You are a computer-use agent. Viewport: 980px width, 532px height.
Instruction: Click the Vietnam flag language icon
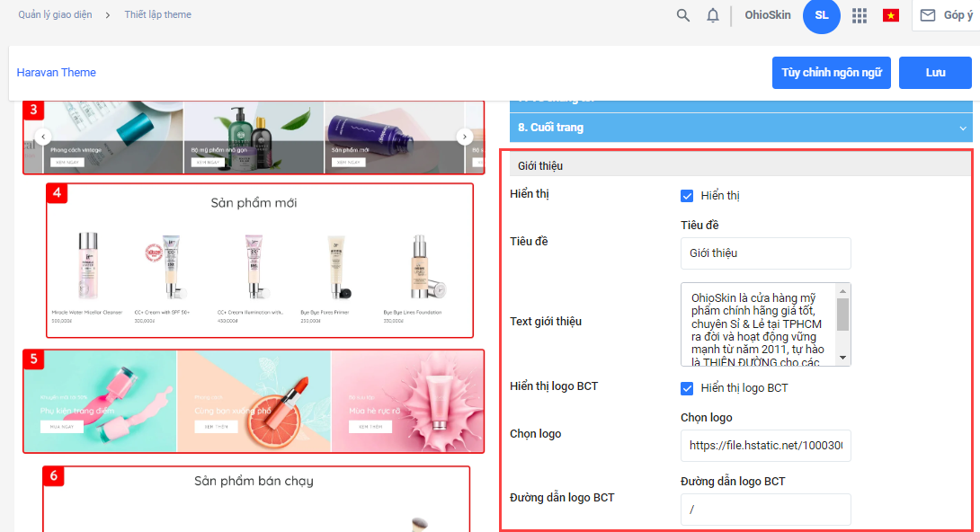click(891, 15)
